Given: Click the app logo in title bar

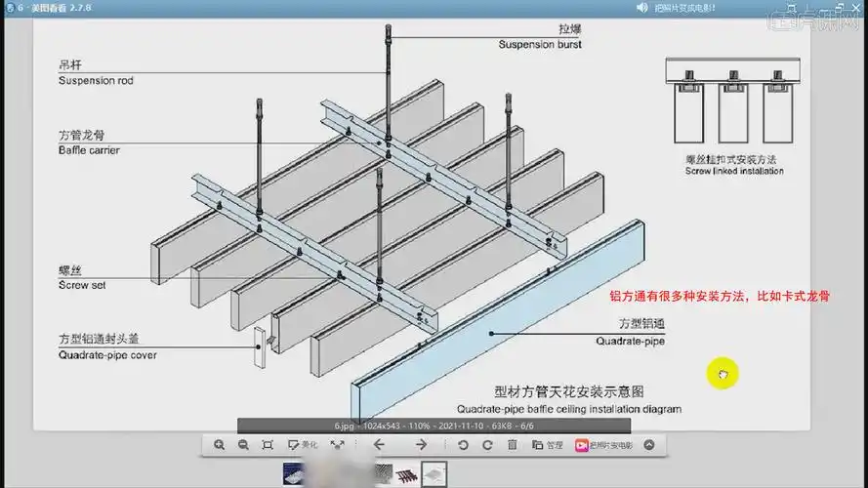Looking at the screenshot, I should pyautogui.click(x=10, y=8).
